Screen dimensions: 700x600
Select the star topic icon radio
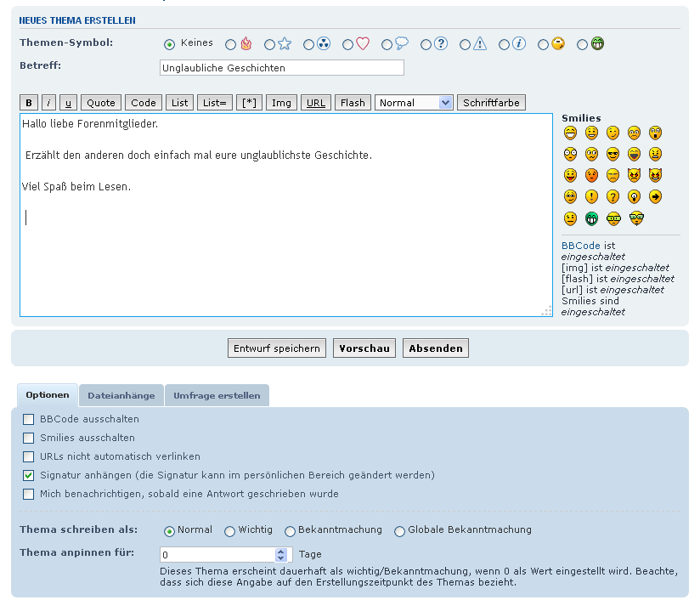[269, 44]
